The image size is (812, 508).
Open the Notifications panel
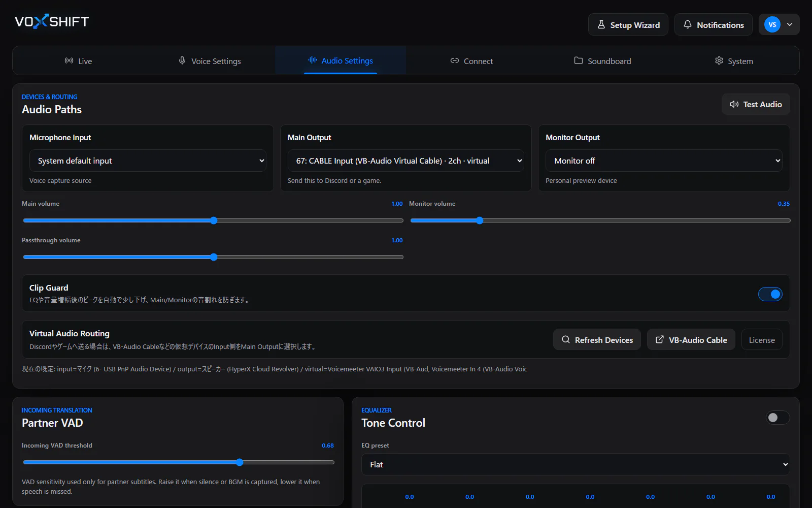[x=714, y=24]
